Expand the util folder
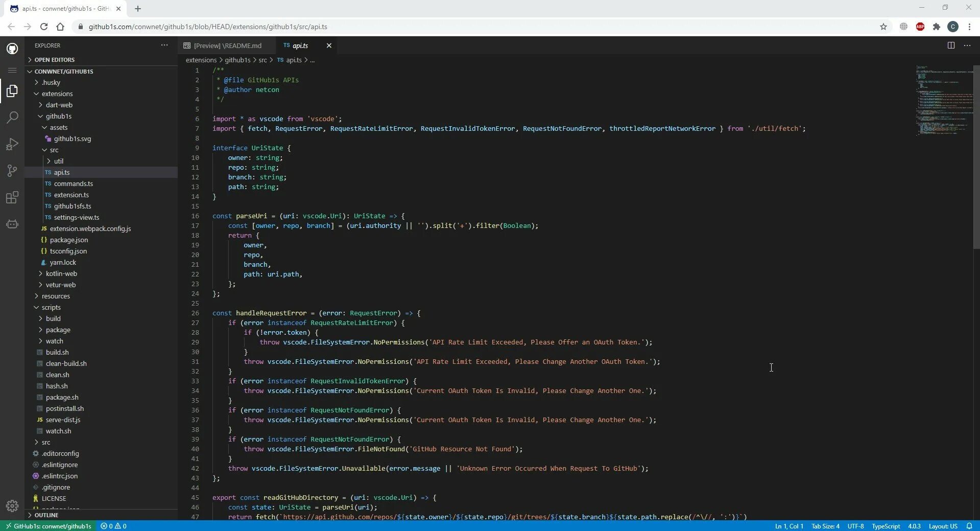 pyautogui.click(x=101, y=161)
